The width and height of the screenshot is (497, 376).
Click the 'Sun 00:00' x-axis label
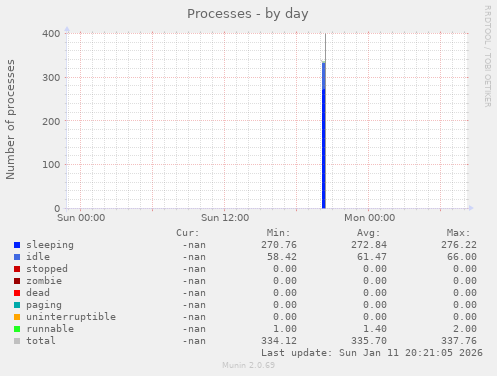81,218
